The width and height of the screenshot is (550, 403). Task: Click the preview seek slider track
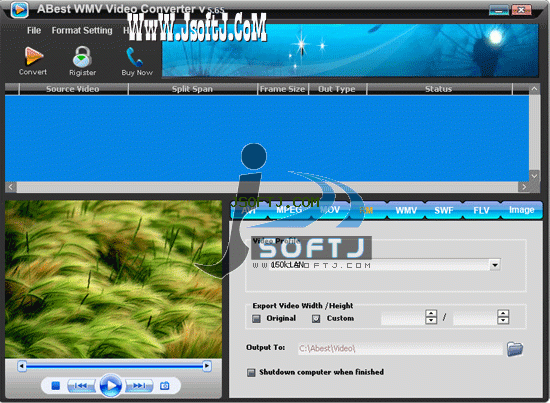pyautogui.click(x=114, y=366)
